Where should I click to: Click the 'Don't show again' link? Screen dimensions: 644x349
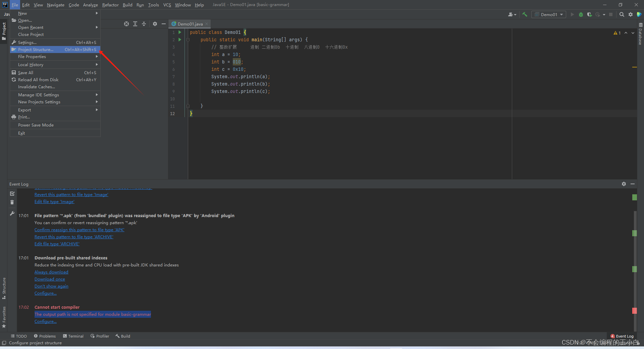coord(51,286)
